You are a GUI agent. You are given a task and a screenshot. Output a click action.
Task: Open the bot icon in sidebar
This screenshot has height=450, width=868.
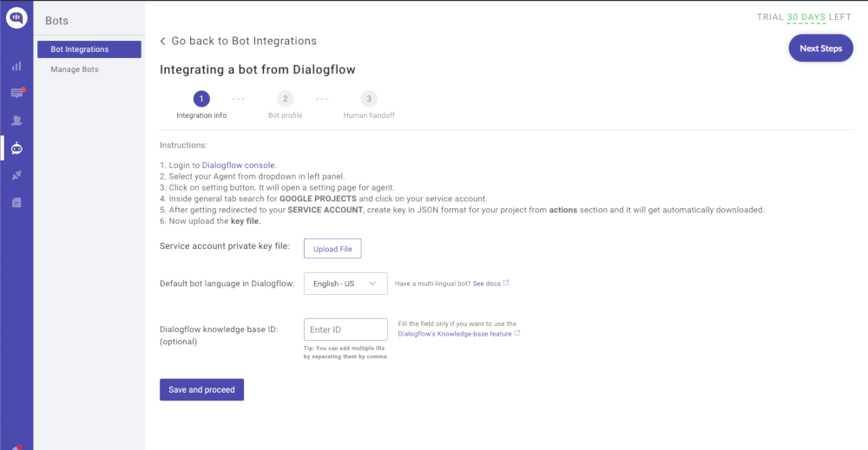(16, 148)
